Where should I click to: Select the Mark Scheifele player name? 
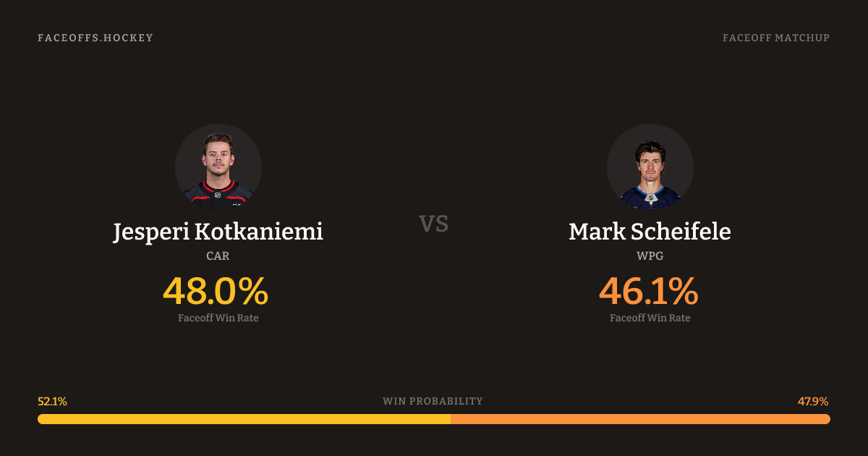click(650, 232)
